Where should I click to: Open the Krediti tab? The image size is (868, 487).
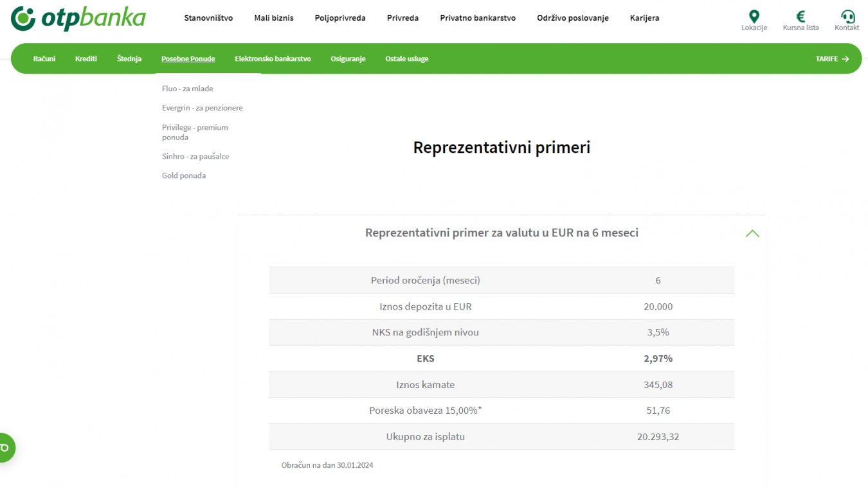(86, 58)
